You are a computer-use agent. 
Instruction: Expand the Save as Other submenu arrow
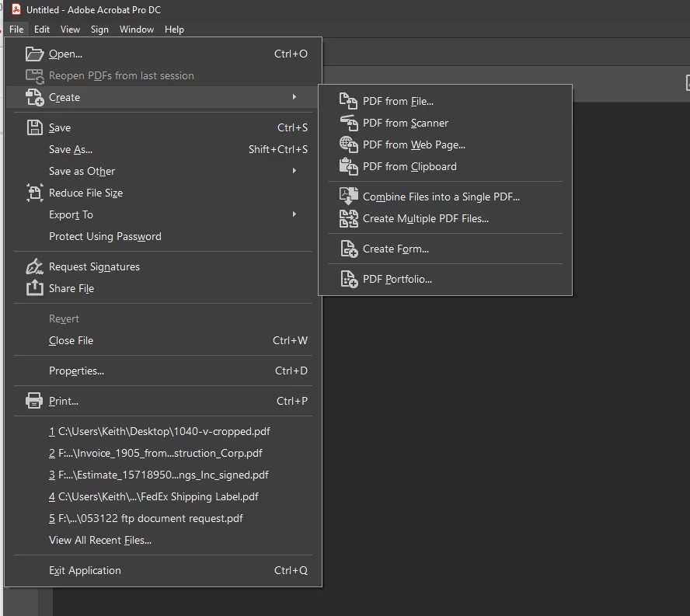(x=294, y=171)
